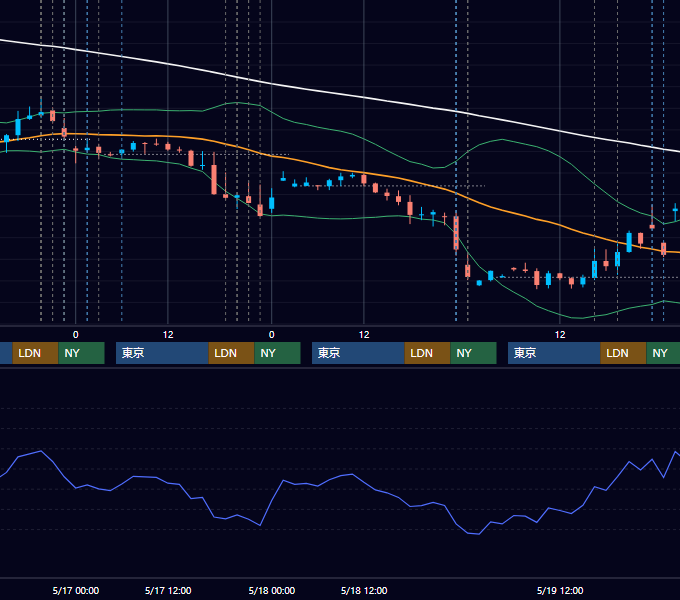Click the hour label 12 under 5/19 noon line

click(x=560, y=335)
